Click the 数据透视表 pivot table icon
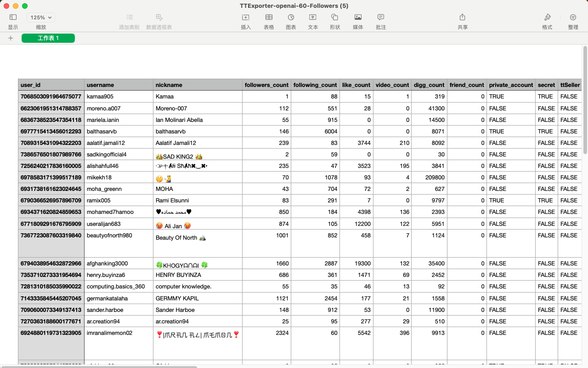588x368 pixels. tap(159, 17)
